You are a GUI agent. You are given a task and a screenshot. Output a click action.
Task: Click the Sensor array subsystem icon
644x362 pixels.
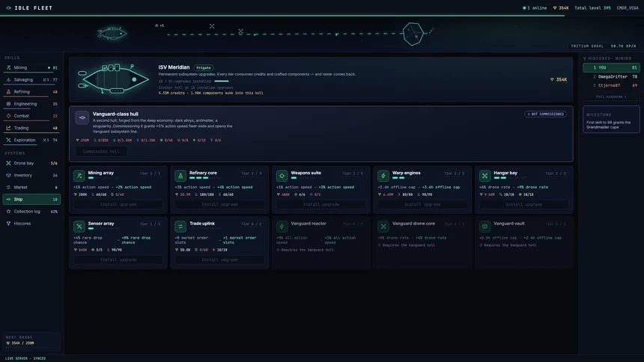[79, 226]
